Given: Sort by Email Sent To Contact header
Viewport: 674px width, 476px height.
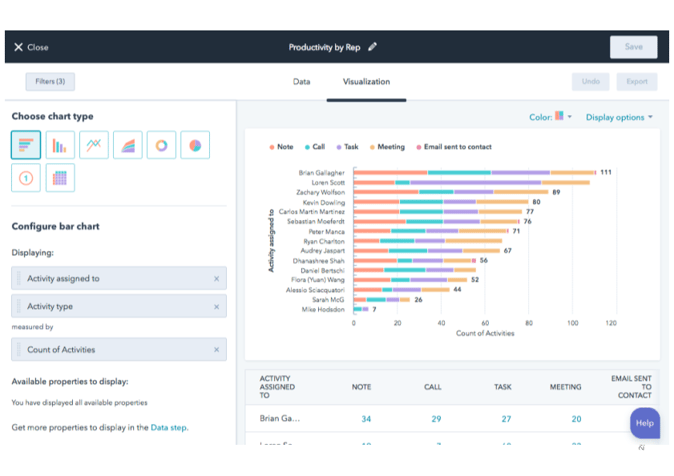Looking at the screenshot, I should [631, 387].
